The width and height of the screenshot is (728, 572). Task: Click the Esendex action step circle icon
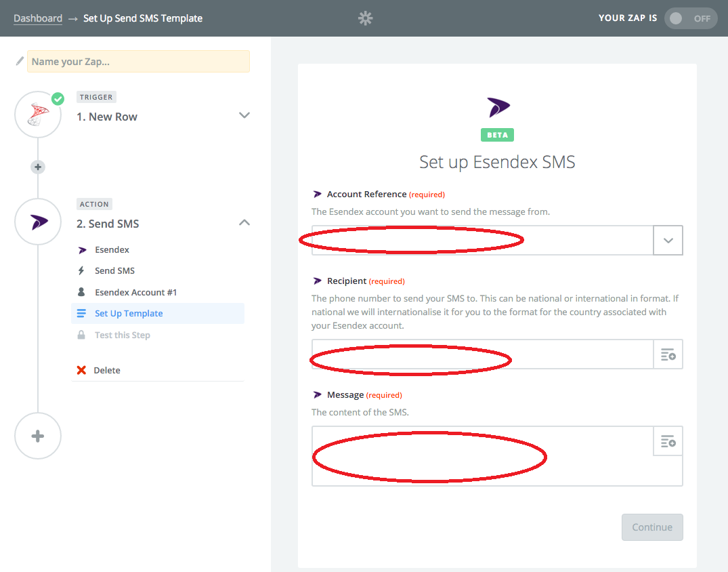tap(38, 222)
